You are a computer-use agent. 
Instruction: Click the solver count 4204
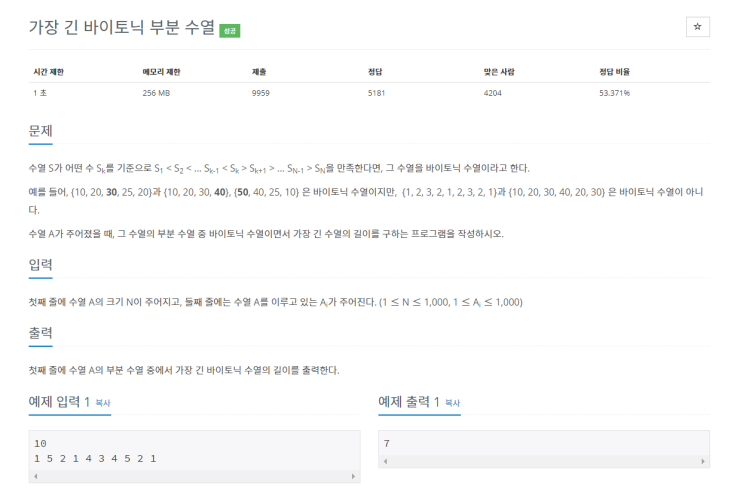tap(492, 93)
